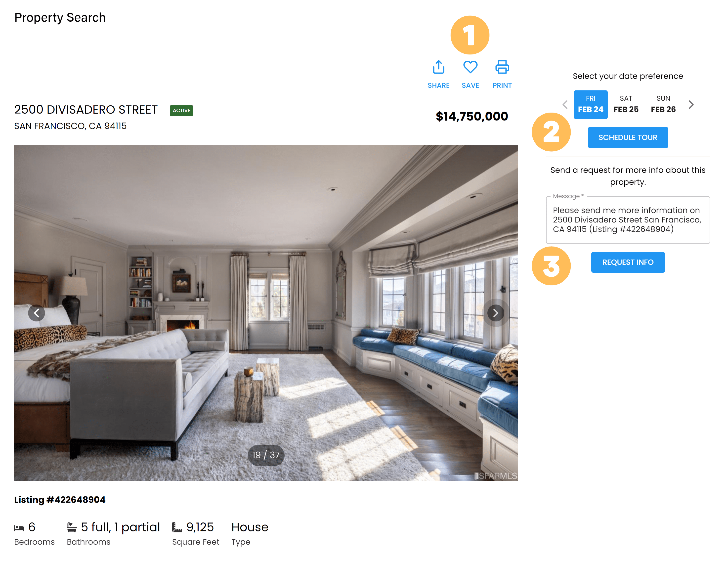This screenshot has height=561, width=728.
Task: Click the left arrow to previous photo
Action: [37, 312]
